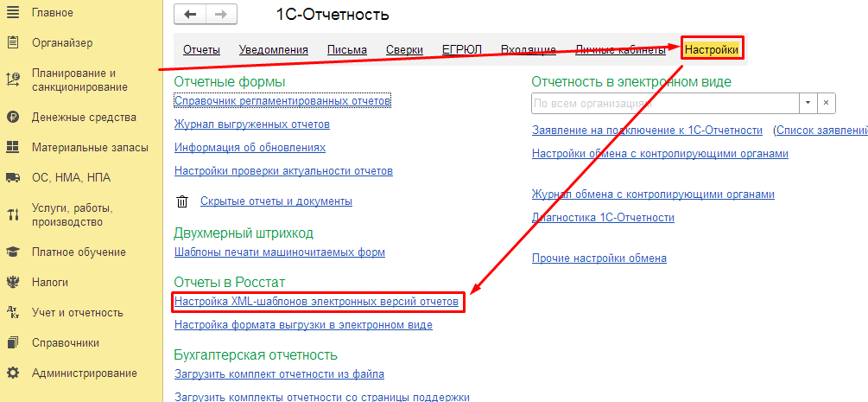Screen dimensions: 868x402
Task: Open Настройки обмена с контролирующими органами
Action: tap(660, 154)
